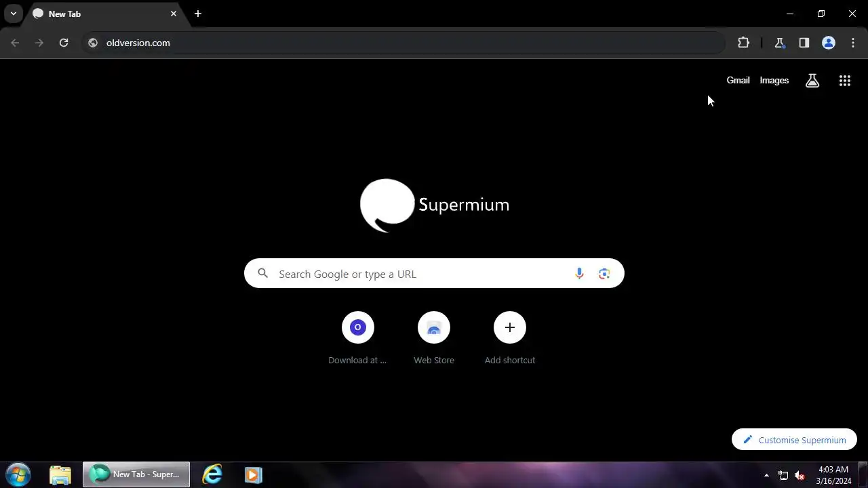Start voice search with microphone
The width and height of the screenshot is (868, 488).
pos(579,274)
